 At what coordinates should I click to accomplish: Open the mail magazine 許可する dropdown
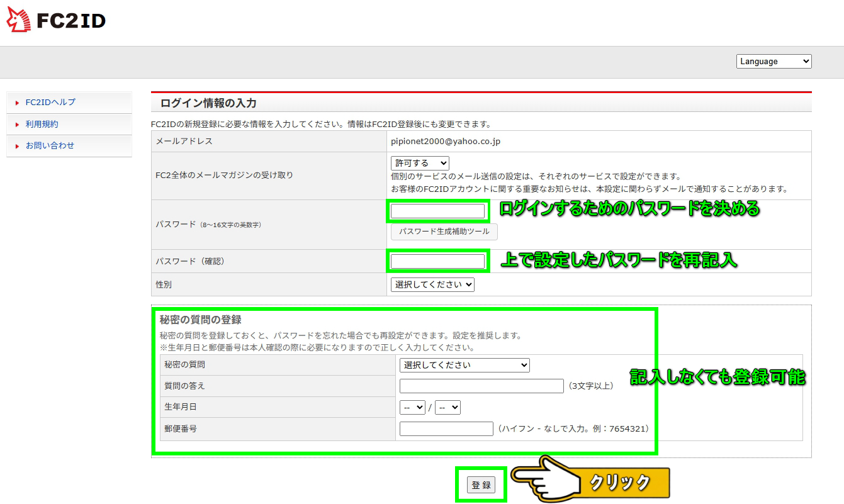click(420, 163)
